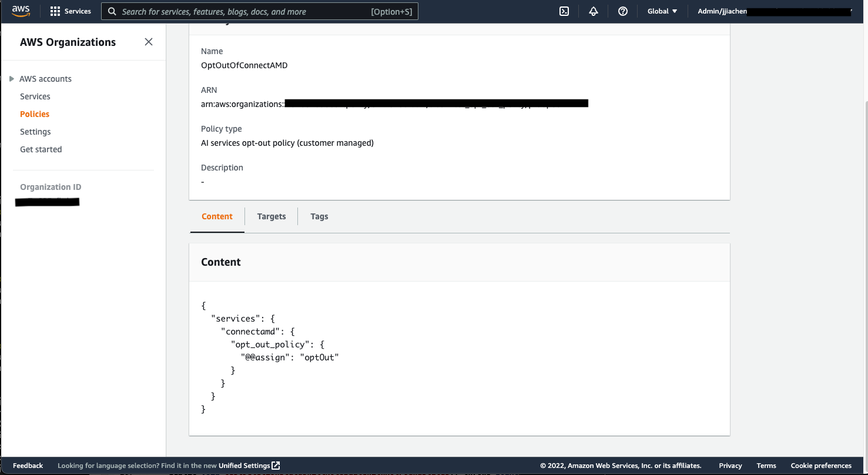This screenshot has width=868, height=475.
Task: Switch to the Targets tab
Action: click(272, 216)
